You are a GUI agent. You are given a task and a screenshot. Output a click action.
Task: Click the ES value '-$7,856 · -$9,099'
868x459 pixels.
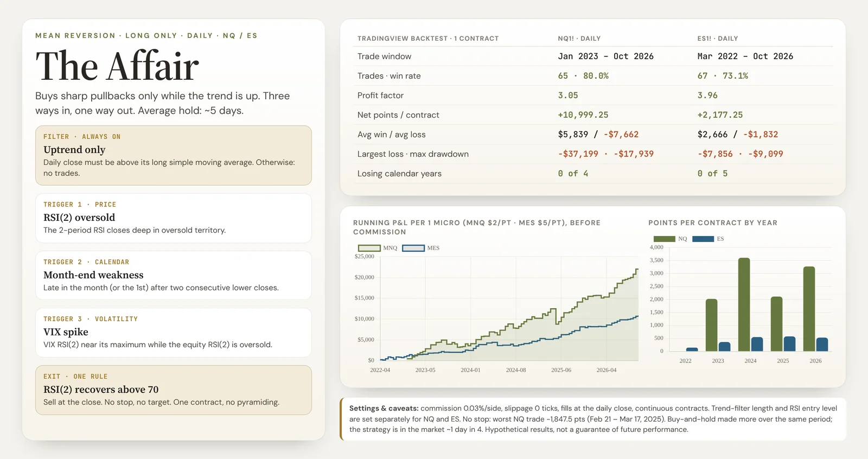(740, 154)
